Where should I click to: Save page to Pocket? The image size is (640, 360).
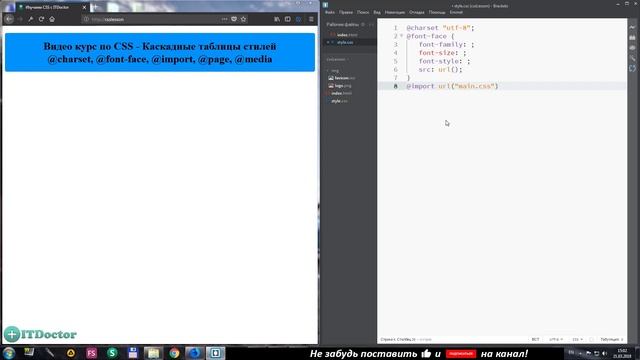pyautogui.click(x=234, y=19)
